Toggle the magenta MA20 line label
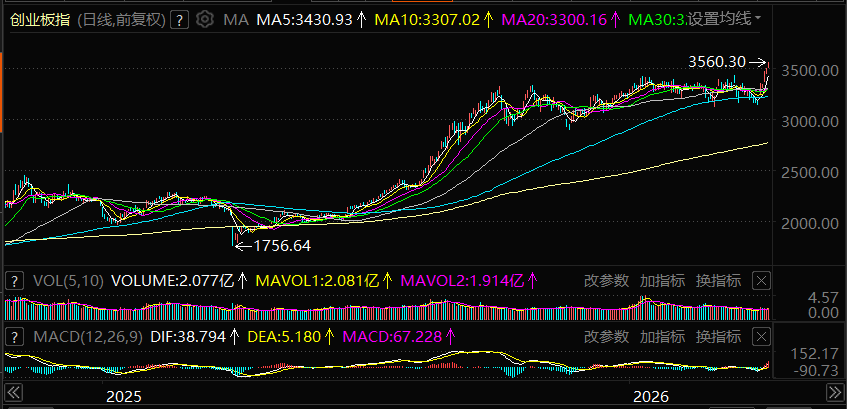This screenshot has width=847, height=409. (555, 19)
